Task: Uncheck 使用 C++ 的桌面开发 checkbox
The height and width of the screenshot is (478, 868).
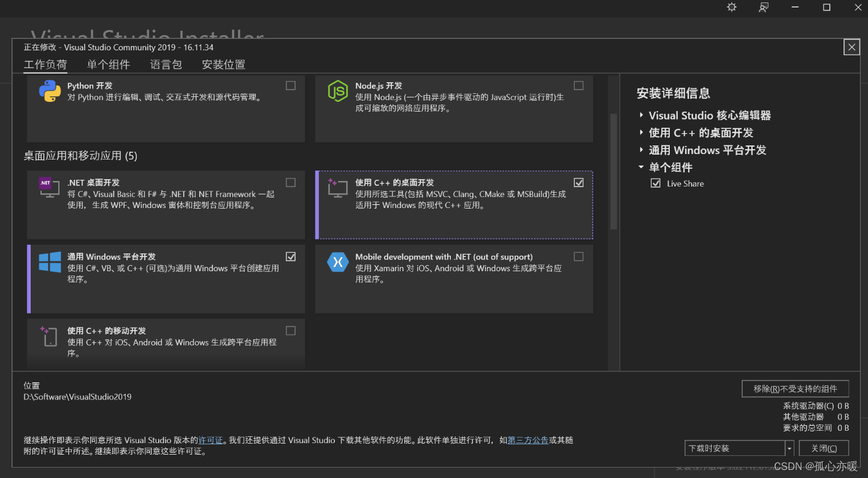Action: (x=578, y=182)
